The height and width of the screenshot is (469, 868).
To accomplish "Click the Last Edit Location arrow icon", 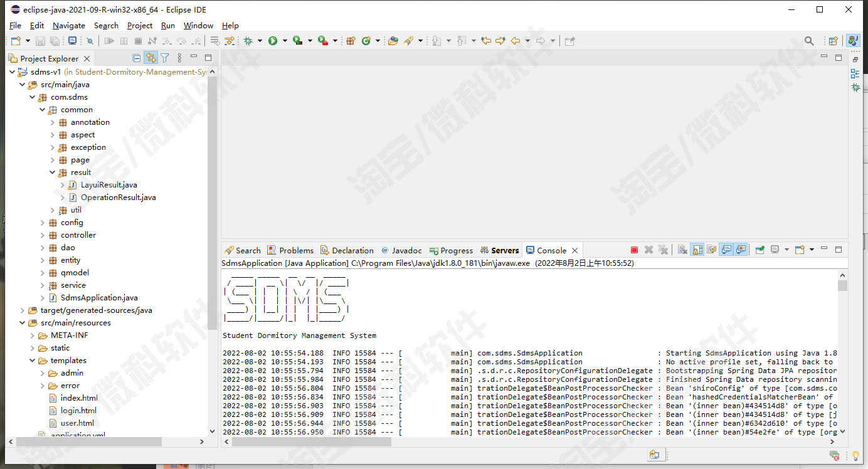I will (485, 41).
